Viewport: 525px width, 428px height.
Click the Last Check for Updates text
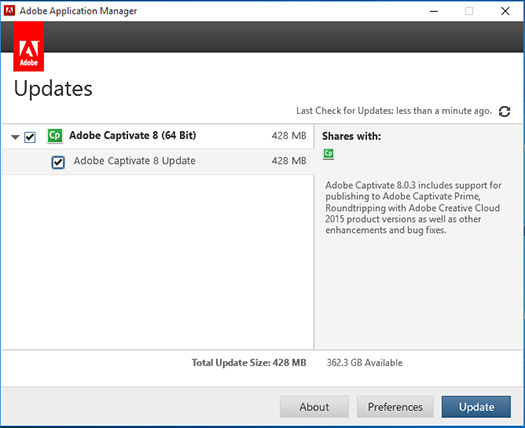click(x=394, y=111)
